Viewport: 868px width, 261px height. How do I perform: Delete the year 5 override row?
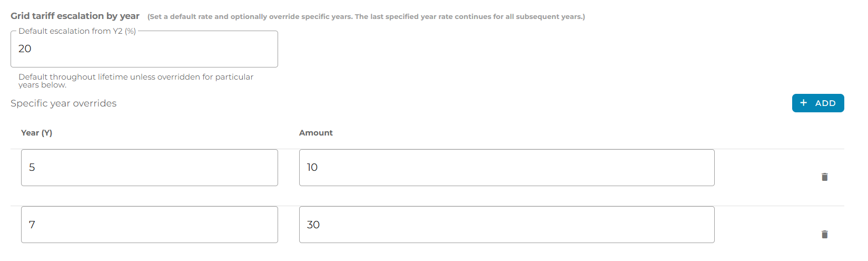click(824, 177)
